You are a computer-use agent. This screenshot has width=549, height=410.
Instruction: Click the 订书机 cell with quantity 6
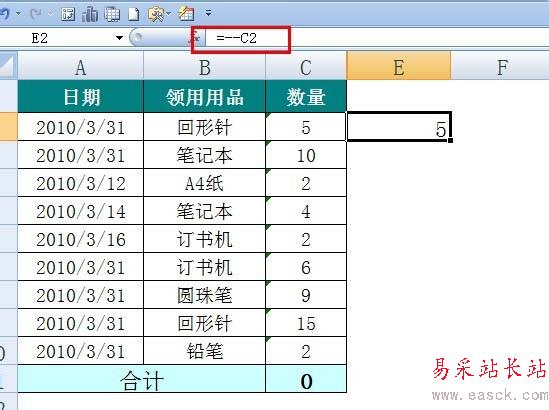click(x=204, y=267)
